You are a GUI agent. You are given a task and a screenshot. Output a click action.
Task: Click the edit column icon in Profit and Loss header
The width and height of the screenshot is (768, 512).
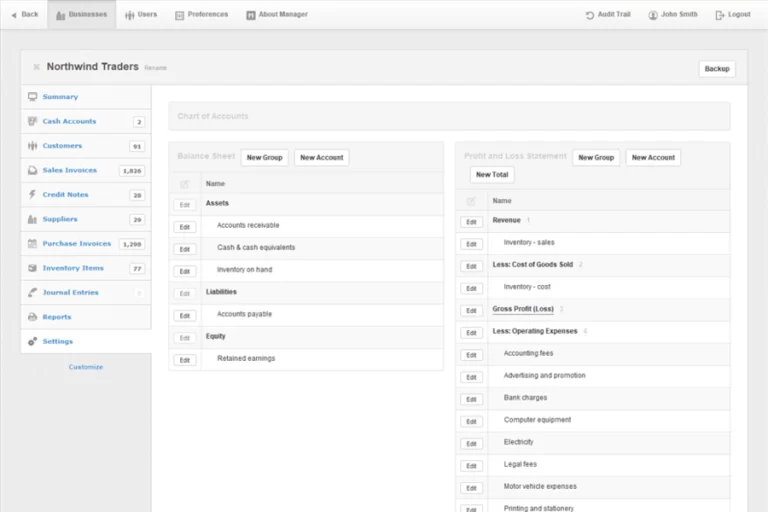471,201
